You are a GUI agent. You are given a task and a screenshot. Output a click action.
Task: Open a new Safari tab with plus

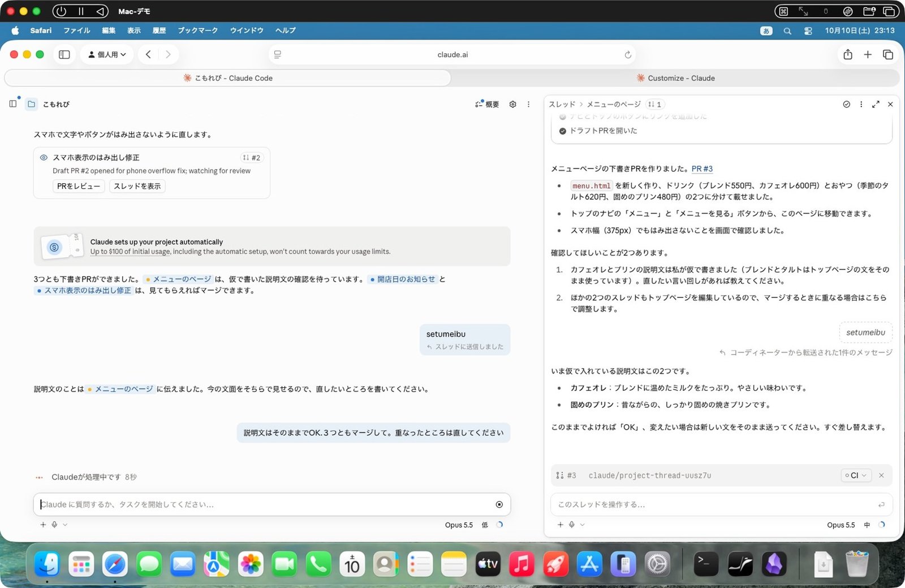click(x=868, y=54)
